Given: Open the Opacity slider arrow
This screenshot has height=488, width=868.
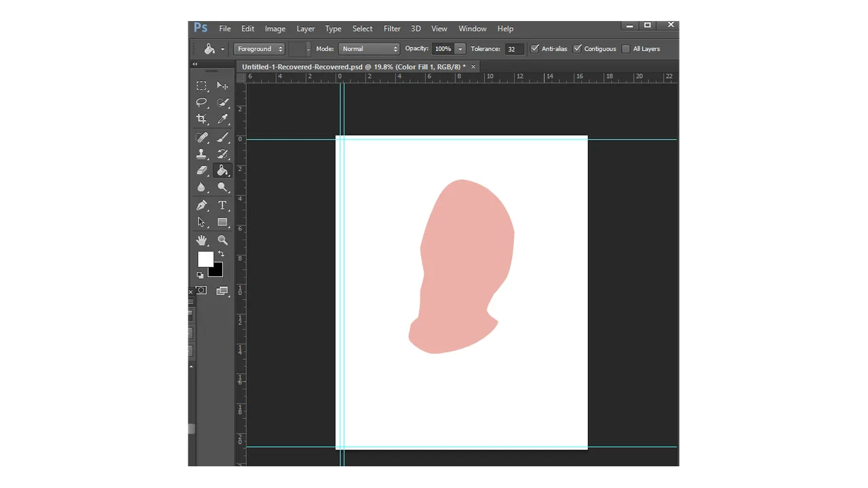Looking at the screenshot, I should tap(460, 49).
